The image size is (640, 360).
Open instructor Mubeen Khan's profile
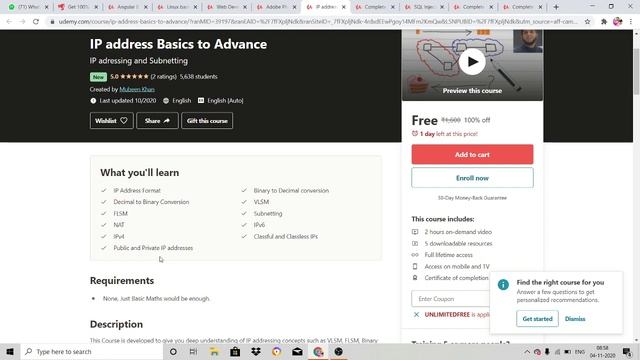pyautogui.click(x=137, y=89)
